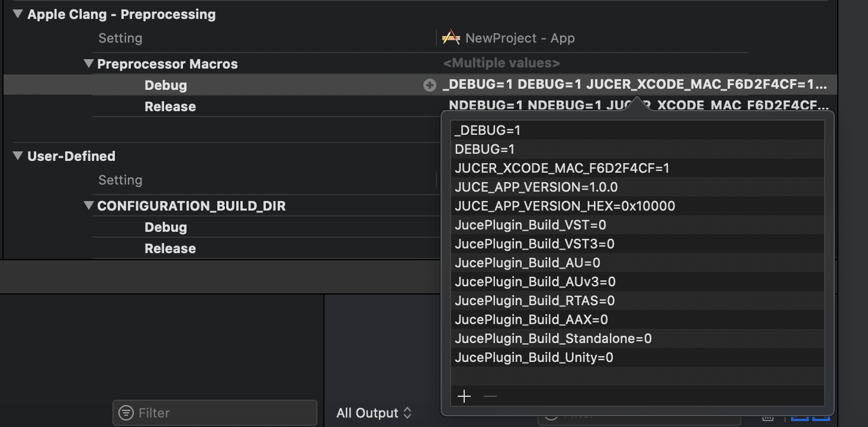This screenshot has height=427, width=868.
Task: Collapse the User-Defined section
Action: point(17,156)
